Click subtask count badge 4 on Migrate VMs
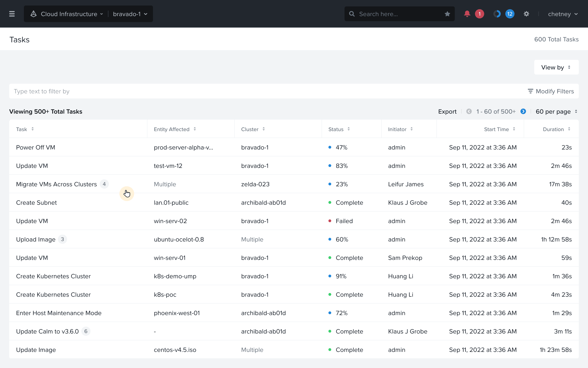 [x=104, y=184]
